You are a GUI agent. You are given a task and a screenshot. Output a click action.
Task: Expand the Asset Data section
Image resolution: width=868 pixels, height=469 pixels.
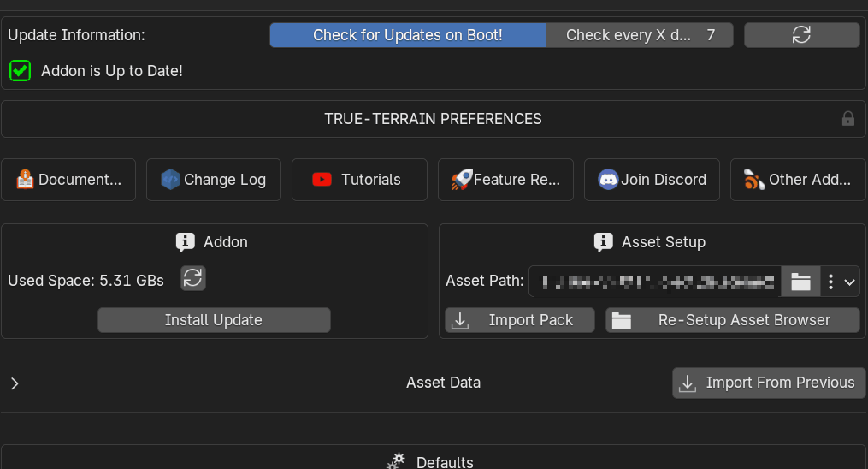[15, 383]
